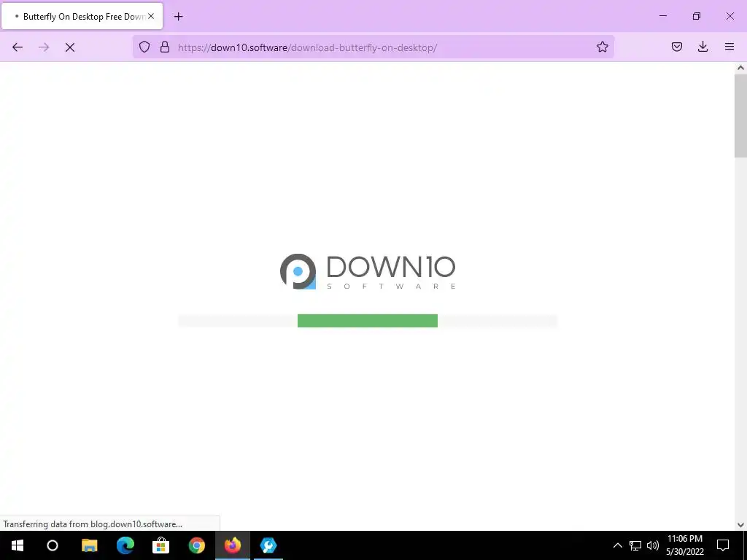
Task: Click the 'Transferring data' status text
Action: 93,524
